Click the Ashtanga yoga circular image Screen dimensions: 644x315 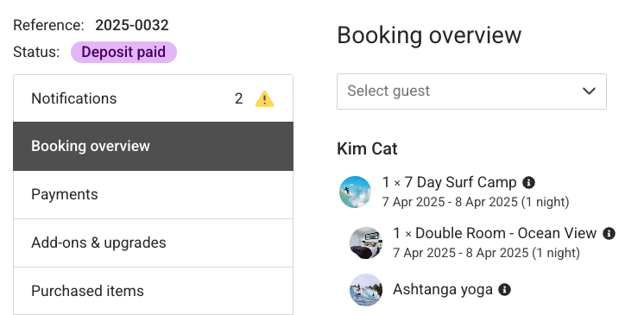pyautogui.click(x=366, y=290)
